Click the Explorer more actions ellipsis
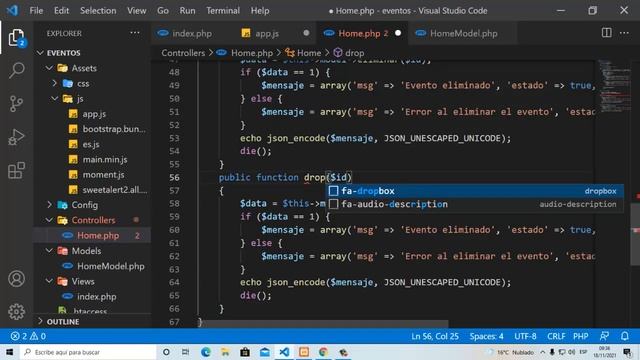This screenshot has width=640, height=360. pyautogui.click(x=135, y=33)
